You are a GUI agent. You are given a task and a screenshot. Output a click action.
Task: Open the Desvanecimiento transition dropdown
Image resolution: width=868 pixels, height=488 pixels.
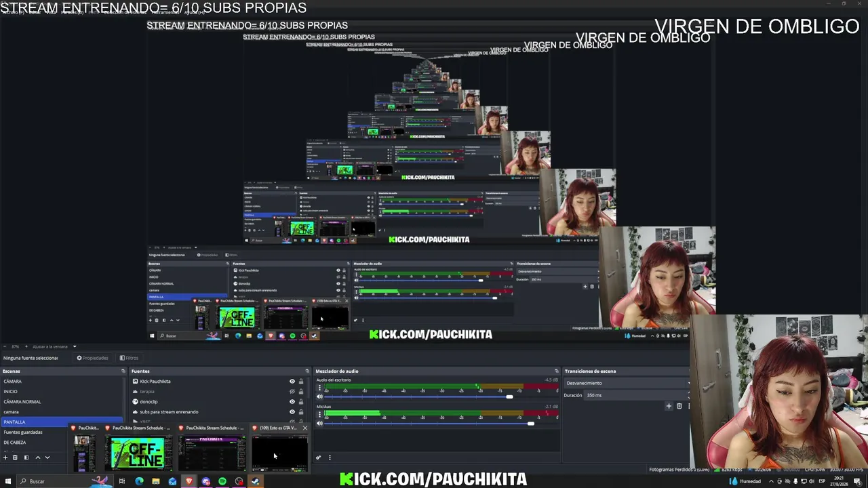[627, 383]
